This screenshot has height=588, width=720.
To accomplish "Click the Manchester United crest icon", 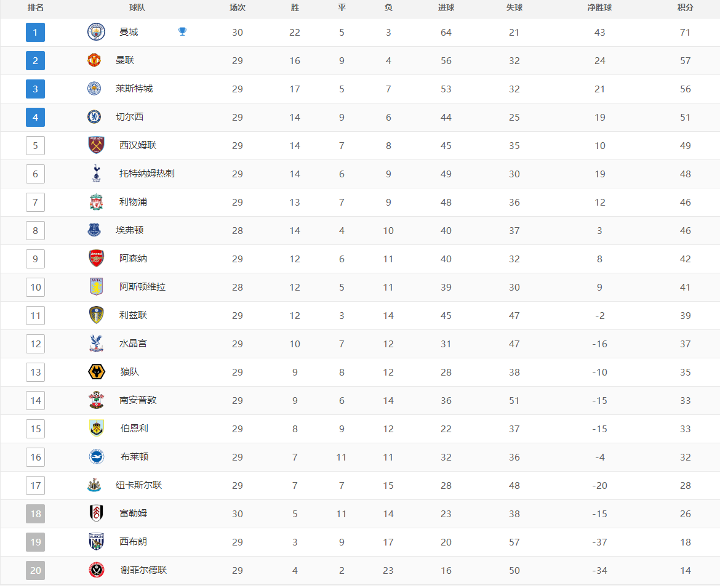I will tap(94, 60).
